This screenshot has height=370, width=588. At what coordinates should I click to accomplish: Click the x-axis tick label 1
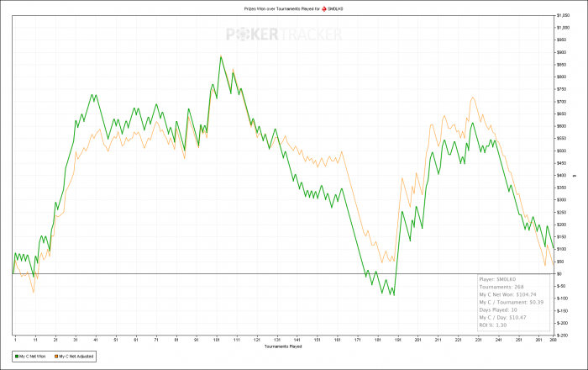pos(15,340)
